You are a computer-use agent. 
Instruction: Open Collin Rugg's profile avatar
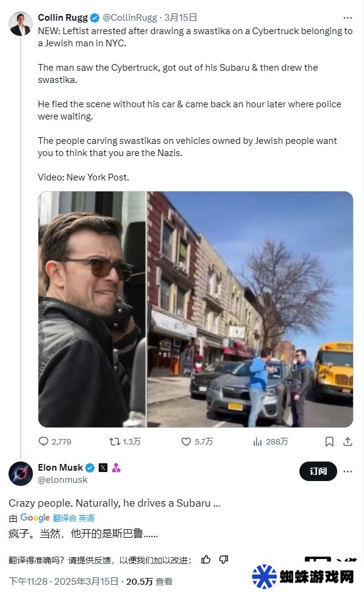pyautogui.click(x=20, y=23)
